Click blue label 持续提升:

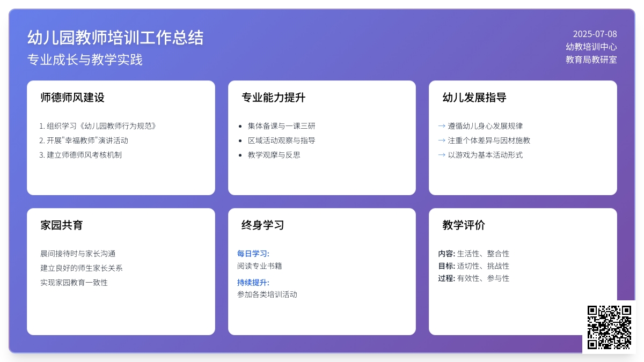[253, 283]
